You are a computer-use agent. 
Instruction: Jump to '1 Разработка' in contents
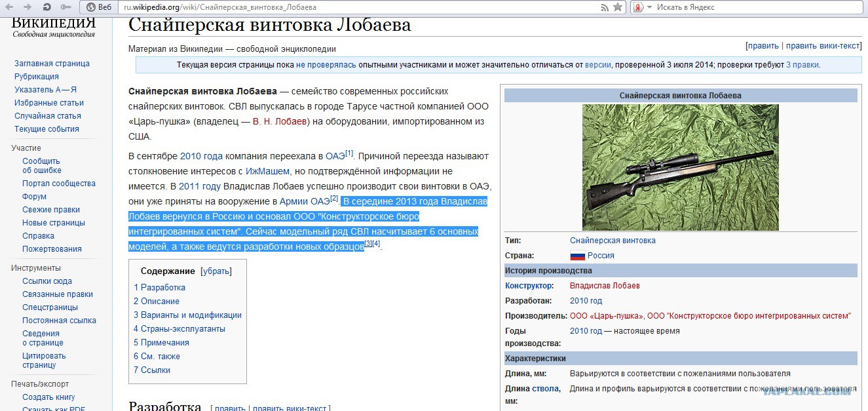tap(160, 288)
